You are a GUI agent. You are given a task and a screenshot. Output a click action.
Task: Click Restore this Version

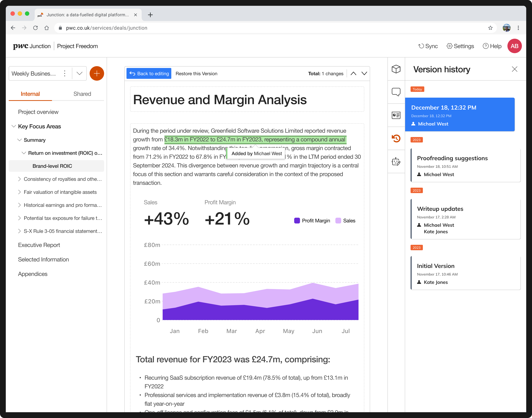[196, 74]
